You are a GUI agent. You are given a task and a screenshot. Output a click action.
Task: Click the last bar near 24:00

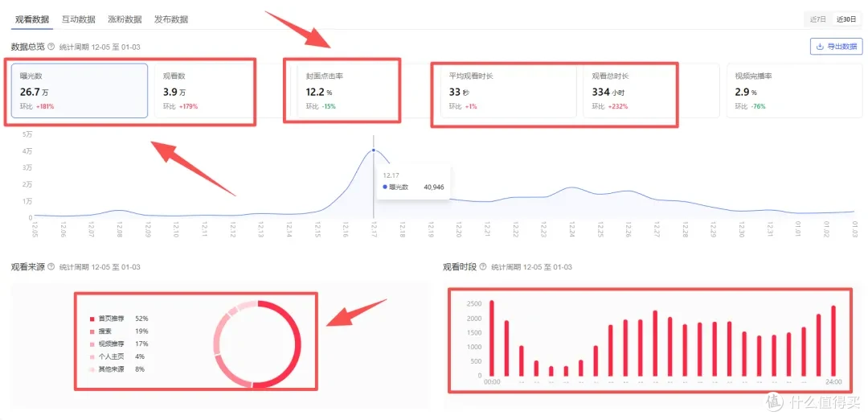(833, 341)
